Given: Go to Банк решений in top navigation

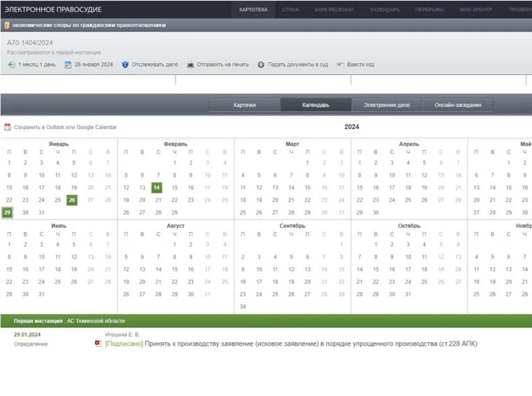Looking at the screenshot, I should point(334,9).
